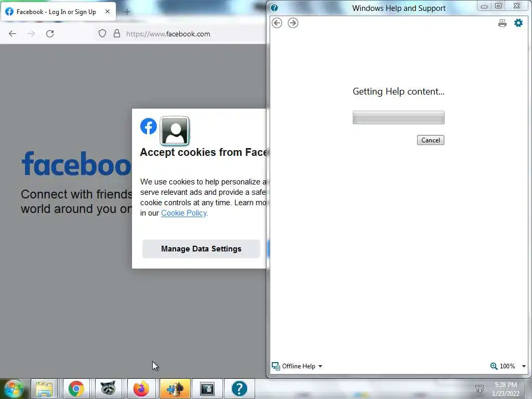Open the Offline Help dropdown
The height and width of the screenshot is (399, 532).
(x=297, y=366)
